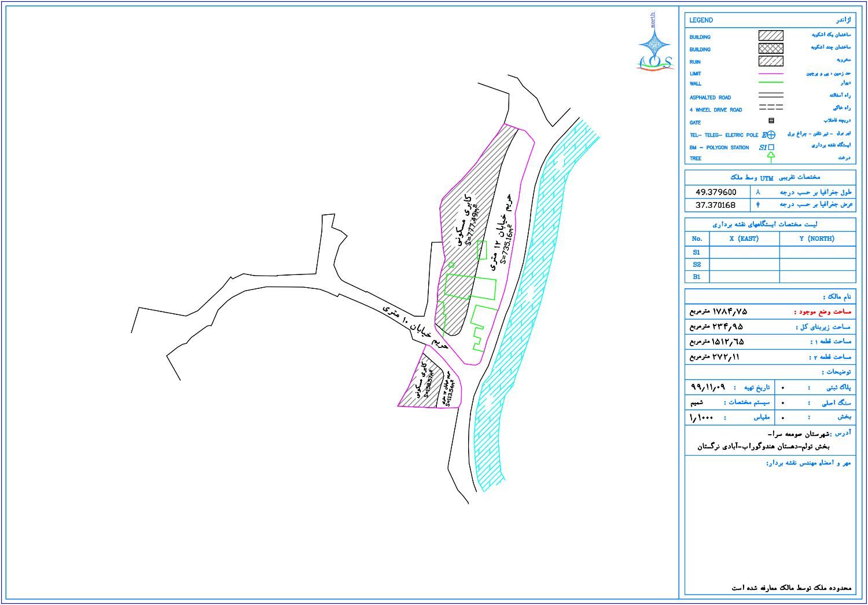Click parcel 1 area value ۱۵۱۲٫۶۵
Viewport: 868px width, 605px height.
(x=728, y=342)
